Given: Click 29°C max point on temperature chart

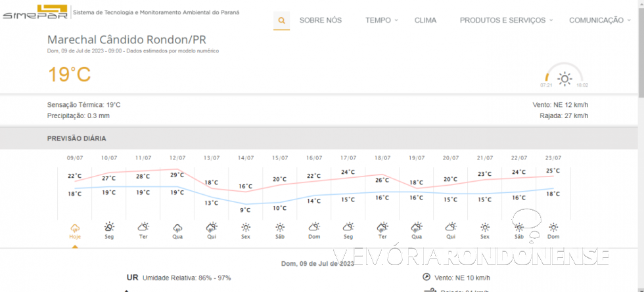Looking at the screenshot, I should pos(177,175).
